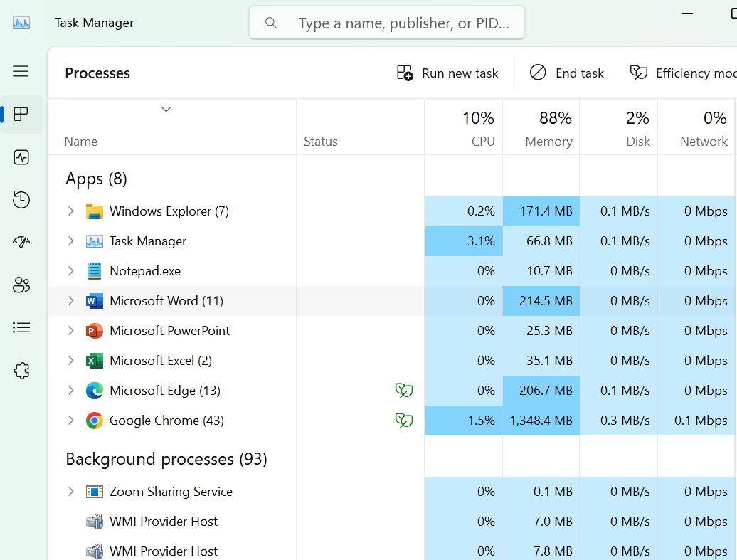This screenshot has height=560, width=737.
Task: Click Notepad.exe's 10.7 MB memory value
Action: 541,271
